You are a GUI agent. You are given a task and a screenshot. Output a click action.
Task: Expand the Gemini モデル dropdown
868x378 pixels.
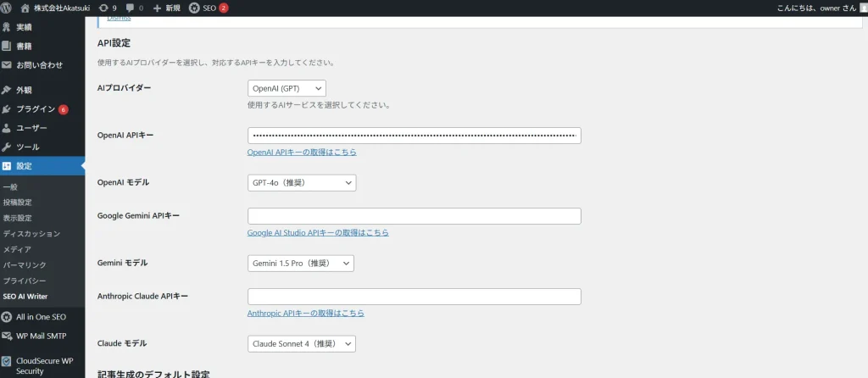(x=300, y=264)
